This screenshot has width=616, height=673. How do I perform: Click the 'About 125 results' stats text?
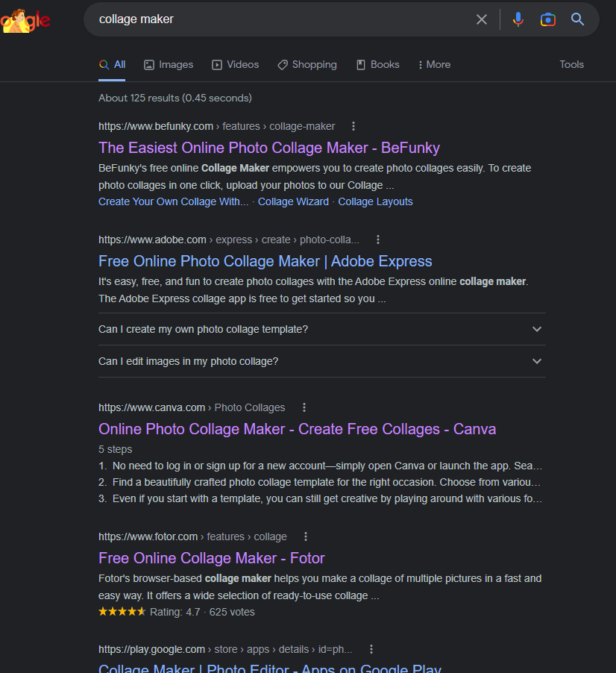point(175,98)
